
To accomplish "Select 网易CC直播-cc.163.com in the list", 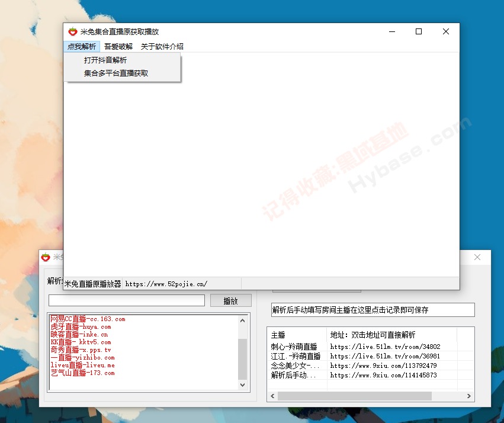I will [x=88, y=319].
